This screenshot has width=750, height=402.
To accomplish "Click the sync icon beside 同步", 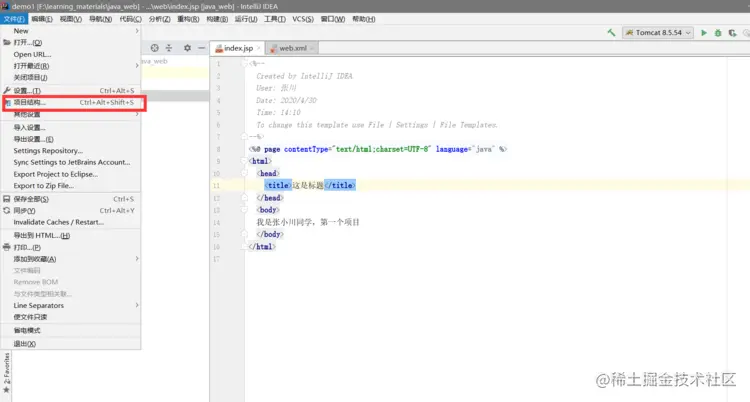I will click(x=7, y=211).
